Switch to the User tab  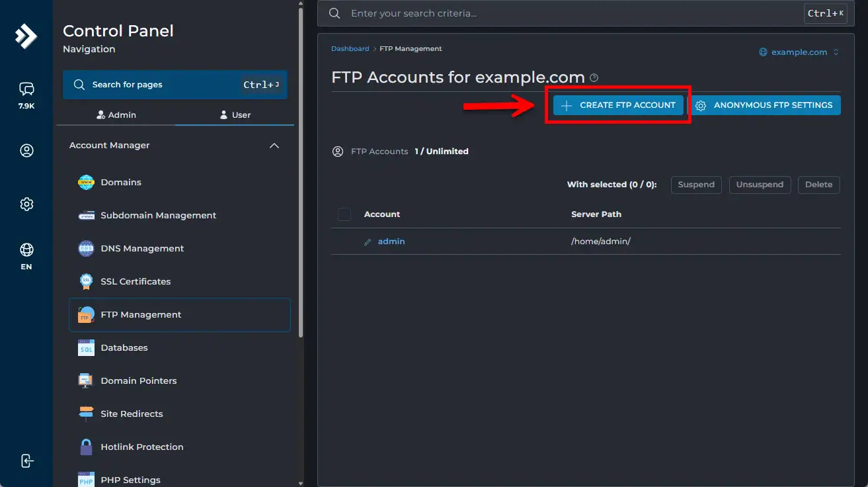tap(235, 114)
